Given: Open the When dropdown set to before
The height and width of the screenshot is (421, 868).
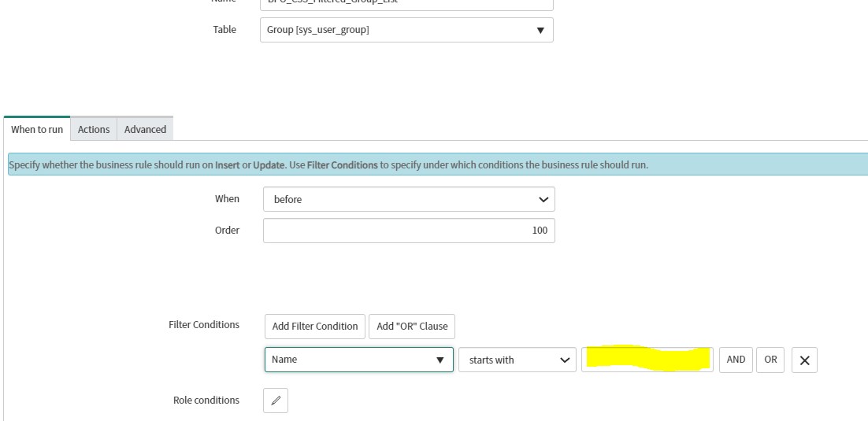Looking at the screenshot, I should pyautogui.click(x=409, y=199).
